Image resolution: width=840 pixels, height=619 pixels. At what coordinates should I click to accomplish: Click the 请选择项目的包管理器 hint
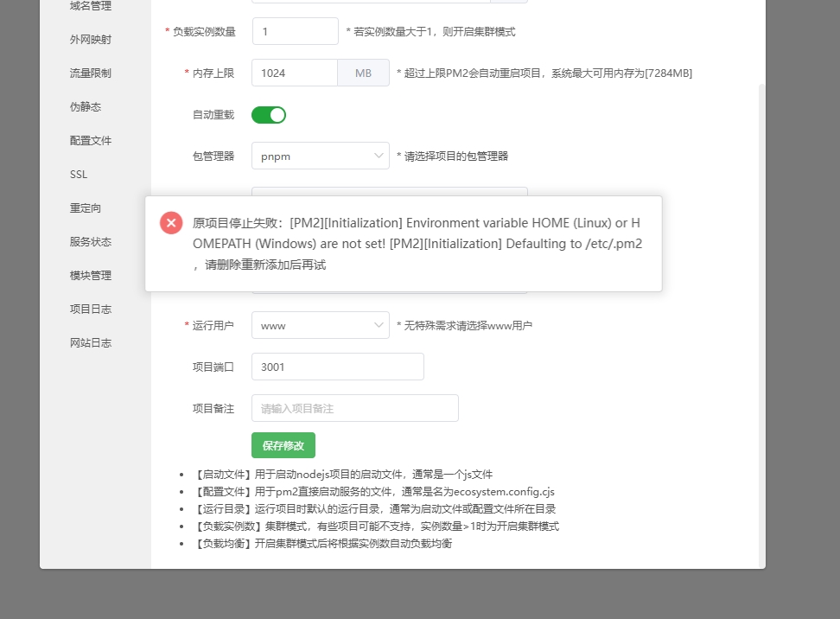[x=453, y=156]
